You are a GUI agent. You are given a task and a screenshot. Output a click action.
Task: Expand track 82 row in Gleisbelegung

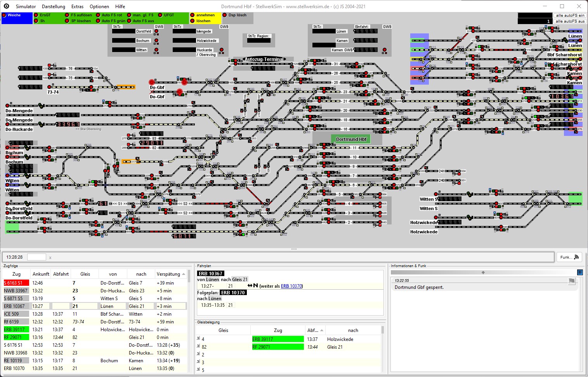pyautogui.click(x=198, y=347)
